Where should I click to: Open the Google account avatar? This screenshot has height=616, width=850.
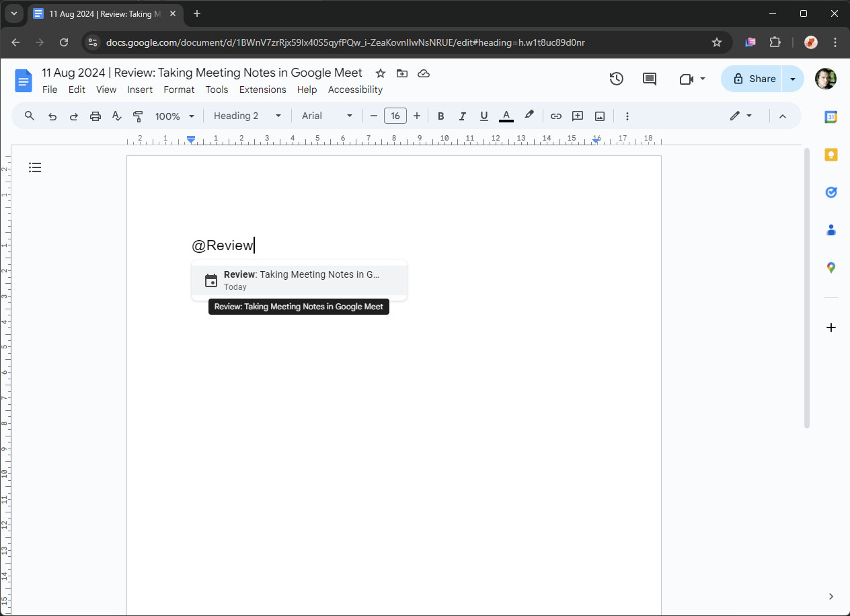(x=826, y=79)
